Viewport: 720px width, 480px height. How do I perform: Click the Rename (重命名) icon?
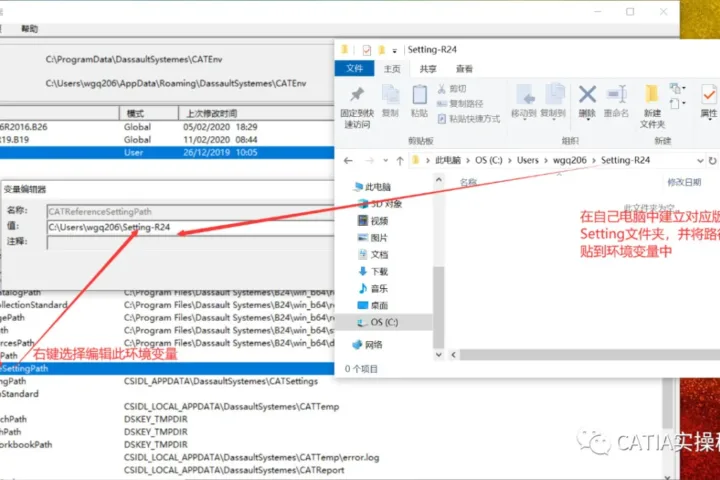pyautogui.click(x=616, y=95)
